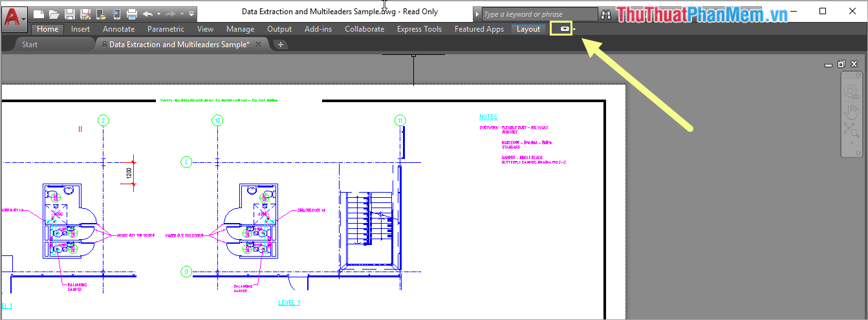
Task: Expand the search box arrow
Action: tap(477, 14)
